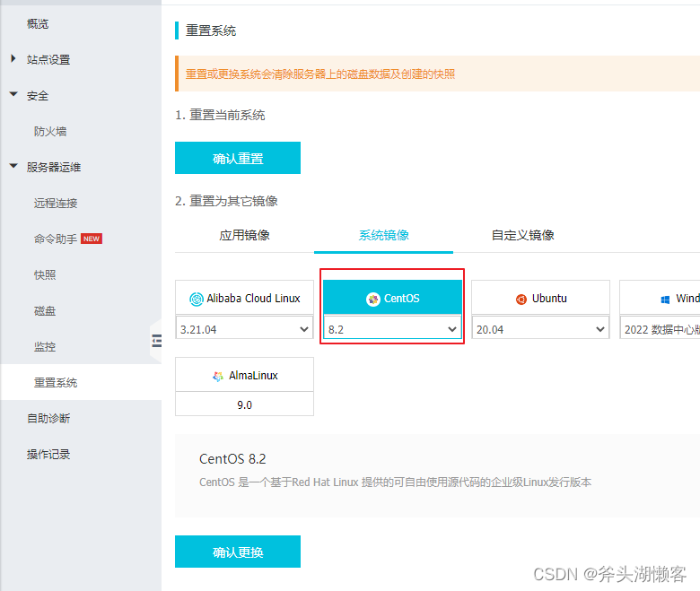Open 防火墙 in the sidebar
Viewport: 700px width, 591px height.
[x=50, y=131]
